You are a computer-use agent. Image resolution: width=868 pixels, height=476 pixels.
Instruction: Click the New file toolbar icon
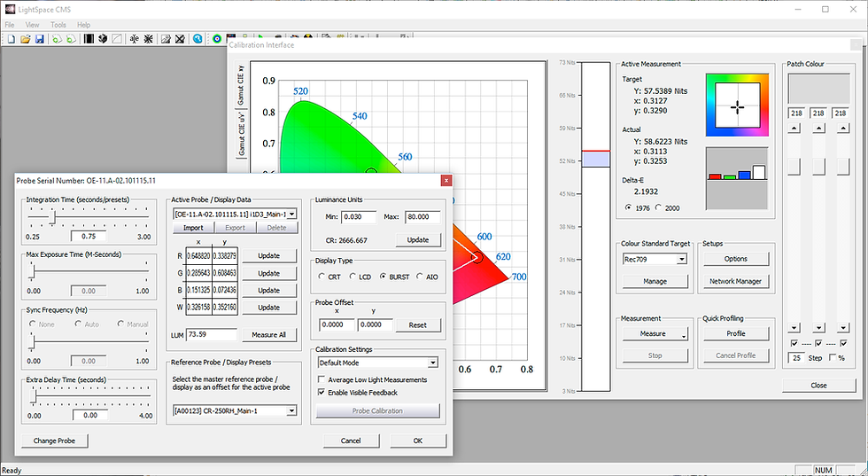pos(12,39)
